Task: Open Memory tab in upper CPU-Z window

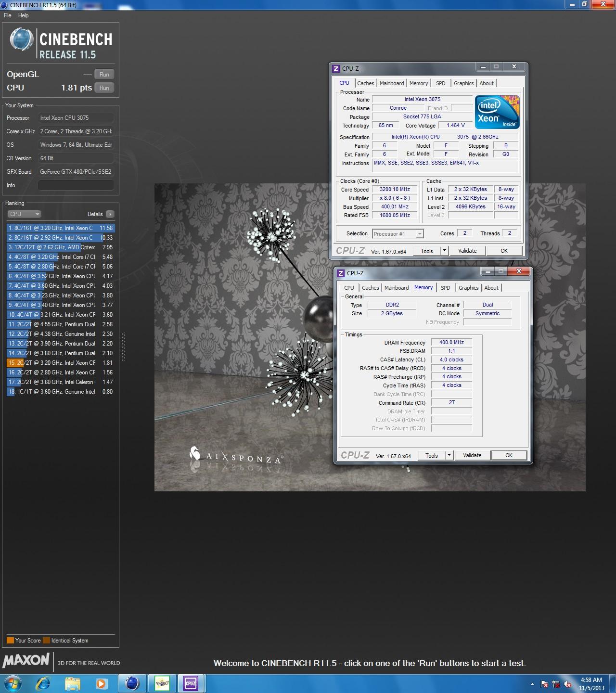Action: point(419,83)
